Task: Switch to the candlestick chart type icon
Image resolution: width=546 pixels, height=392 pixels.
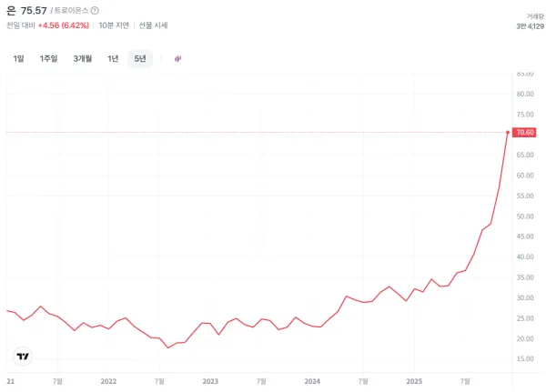Action: click(x=177, y=58)
